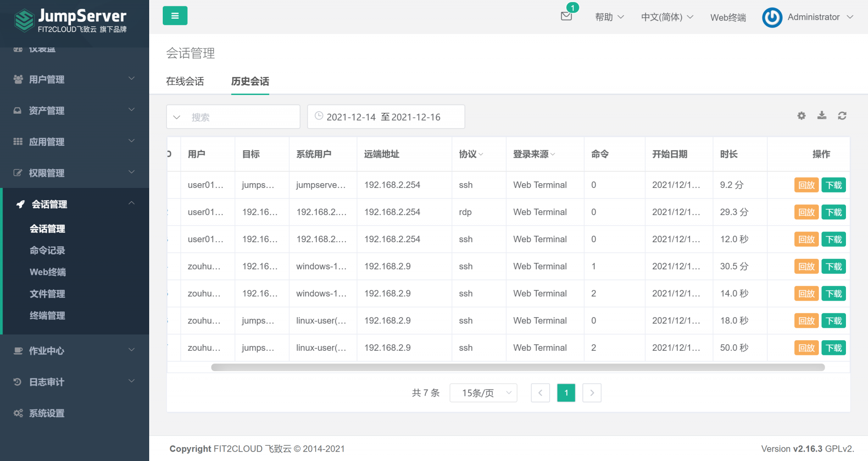Image resolution: width=868 pixels, height=461 pixels.
Task: Click the 权限管理 edit icon
Action: click(18, 173)
